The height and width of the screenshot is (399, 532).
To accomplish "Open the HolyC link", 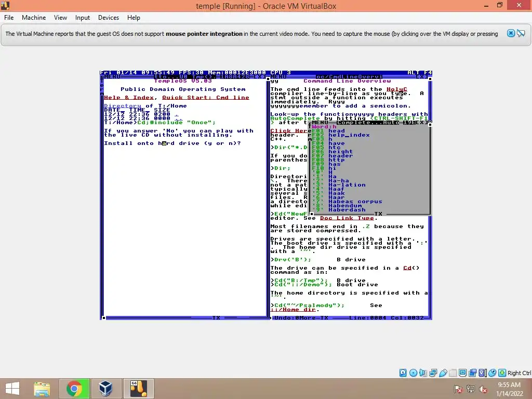I will [x=396, y=89].
